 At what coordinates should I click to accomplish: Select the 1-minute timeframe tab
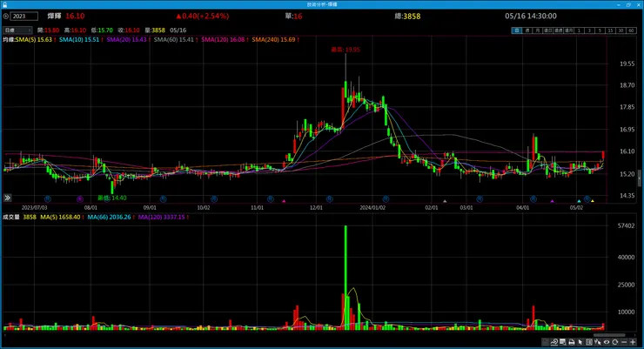pyautogui.click(x=579, y=30)
